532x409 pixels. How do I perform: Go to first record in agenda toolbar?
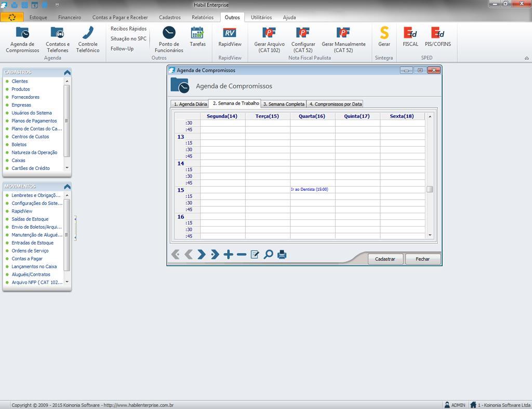point(176,254)
